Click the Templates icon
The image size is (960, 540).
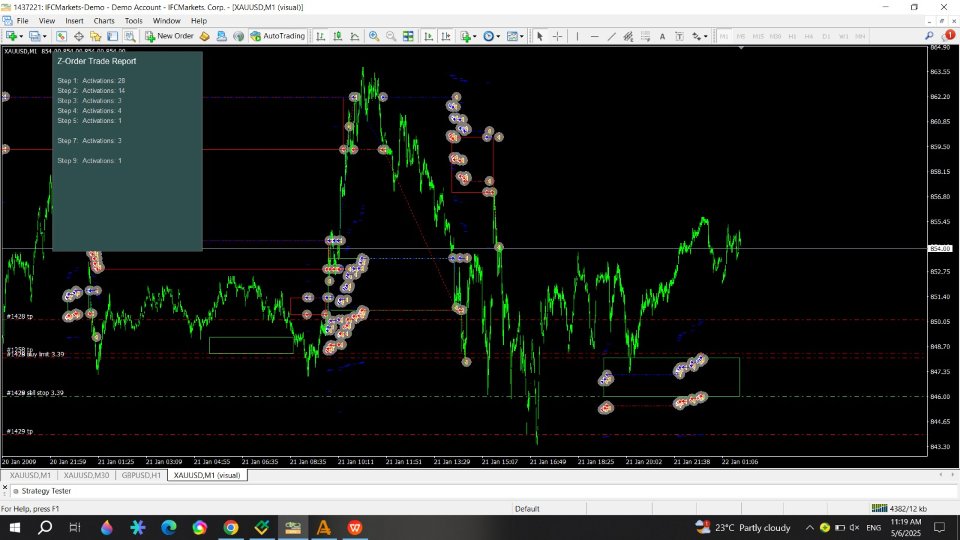512,36
